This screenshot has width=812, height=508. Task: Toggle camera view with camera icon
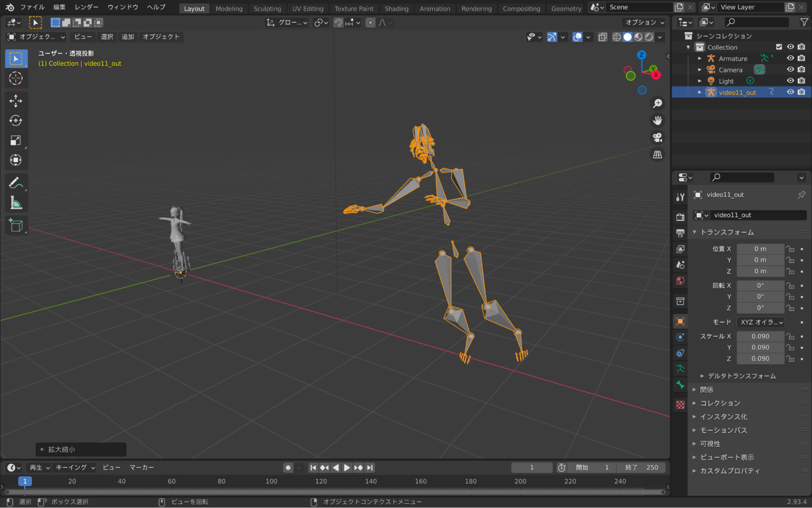point(657,138)
